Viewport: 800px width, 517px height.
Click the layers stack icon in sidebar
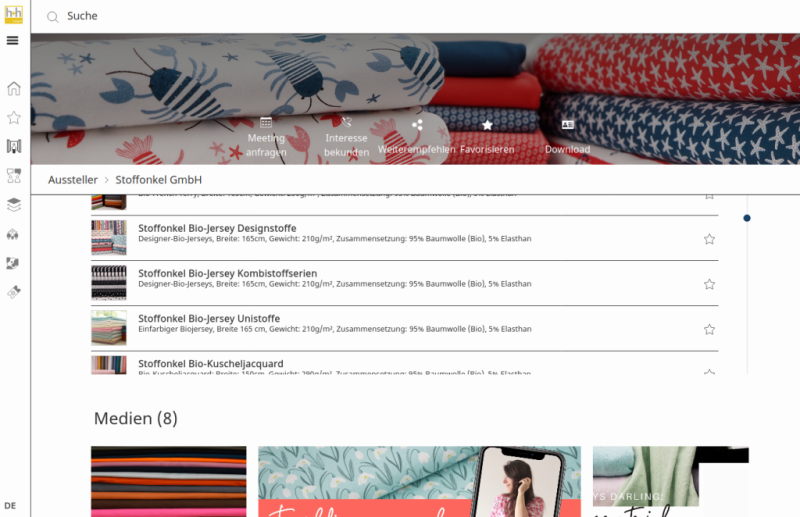(x=14, y=205)
